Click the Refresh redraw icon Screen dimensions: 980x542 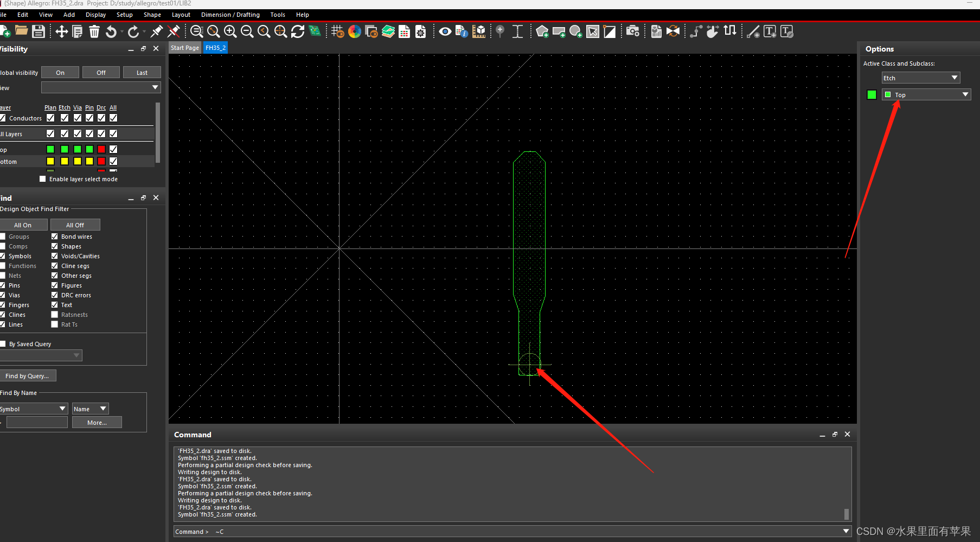coord(298,31)
